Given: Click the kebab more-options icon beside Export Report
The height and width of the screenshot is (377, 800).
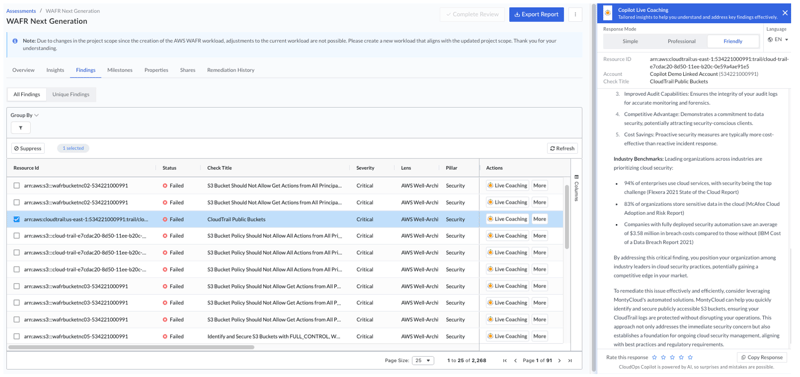Looking at the screenshot, I should (575, 14).
